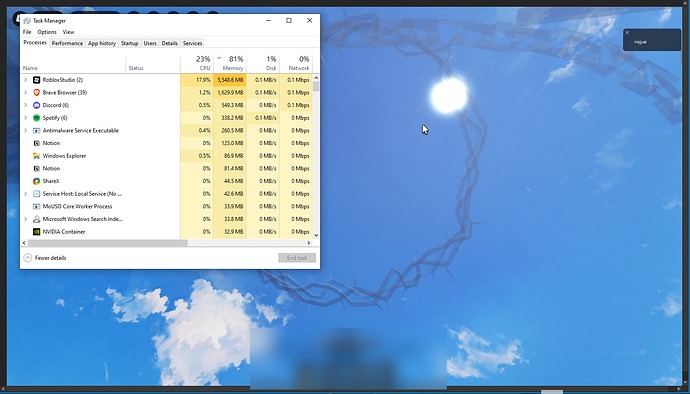690x394 pixels.
Task: Click the horizontal scroll right arrow
Action: click(308, 243)
